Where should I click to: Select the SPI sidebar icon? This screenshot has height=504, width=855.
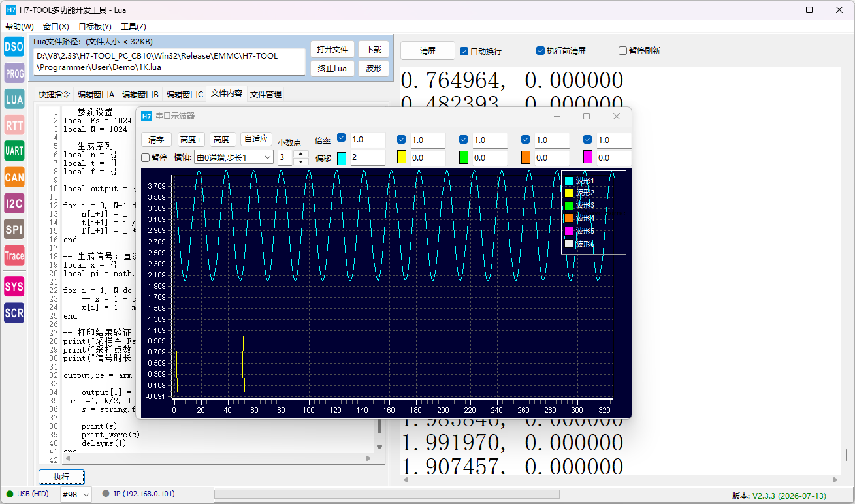[14, 229]
